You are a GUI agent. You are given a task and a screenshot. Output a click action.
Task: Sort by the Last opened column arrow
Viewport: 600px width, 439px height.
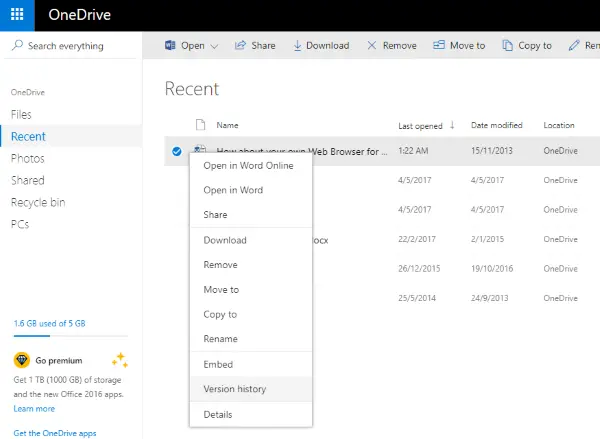pyautogui.click(x=452, y=125)
